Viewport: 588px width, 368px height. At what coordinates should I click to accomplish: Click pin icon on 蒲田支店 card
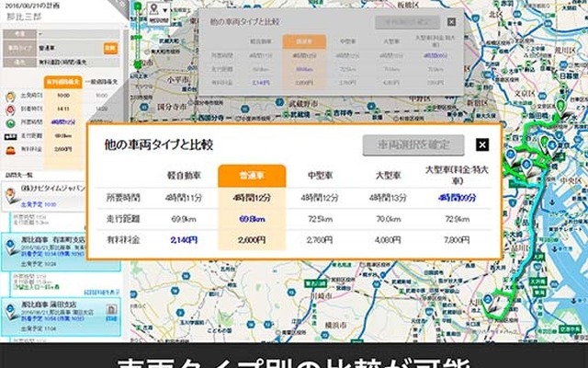coord(11,312)
